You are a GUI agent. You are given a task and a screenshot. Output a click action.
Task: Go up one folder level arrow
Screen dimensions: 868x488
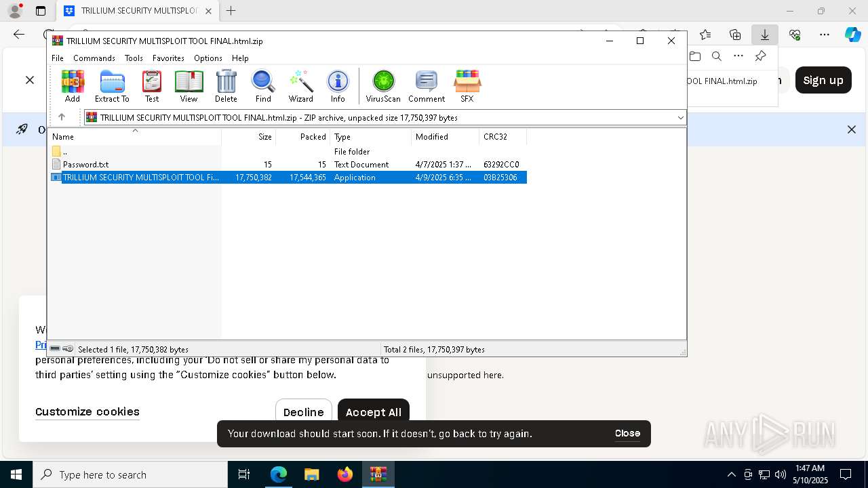62,117
